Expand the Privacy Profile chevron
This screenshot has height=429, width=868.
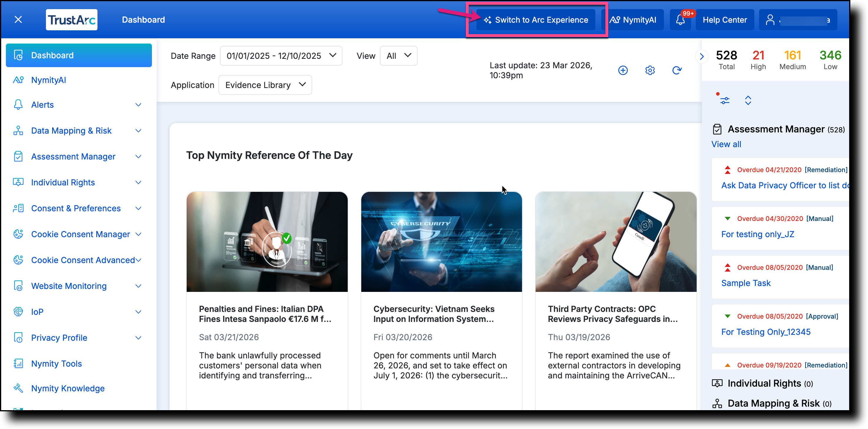click(x=138, y=338)
